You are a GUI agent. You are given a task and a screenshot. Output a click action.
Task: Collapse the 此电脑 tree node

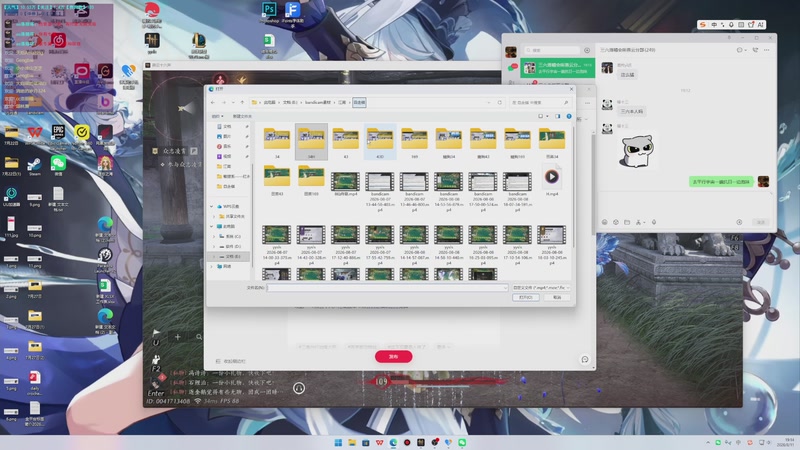pyautogui.click(x=212, y=226)
